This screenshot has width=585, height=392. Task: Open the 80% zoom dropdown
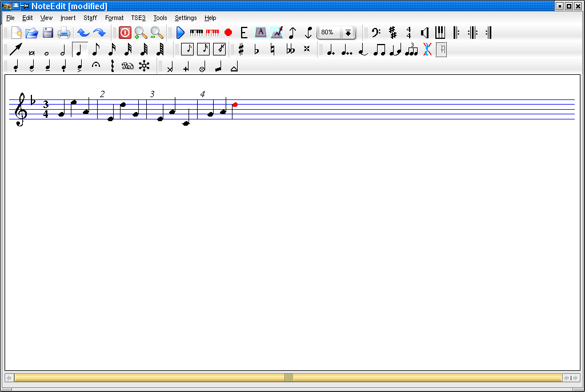(347, 33)
